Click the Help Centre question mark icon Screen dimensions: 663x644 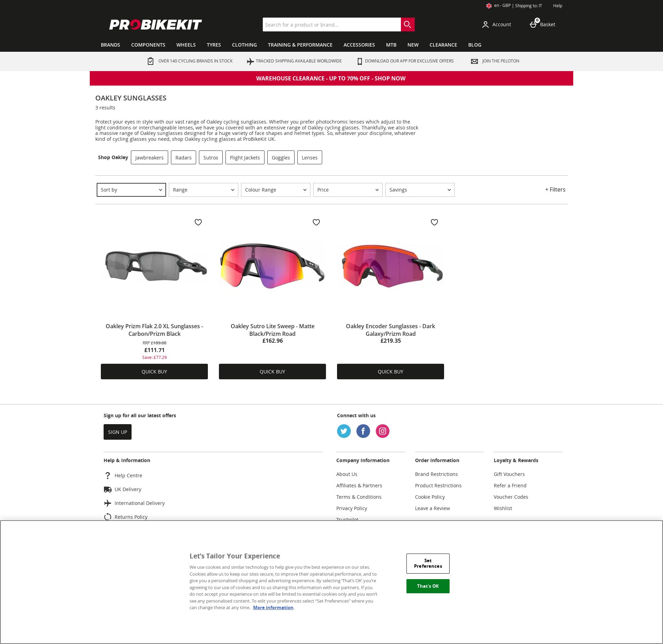point(108,476)
